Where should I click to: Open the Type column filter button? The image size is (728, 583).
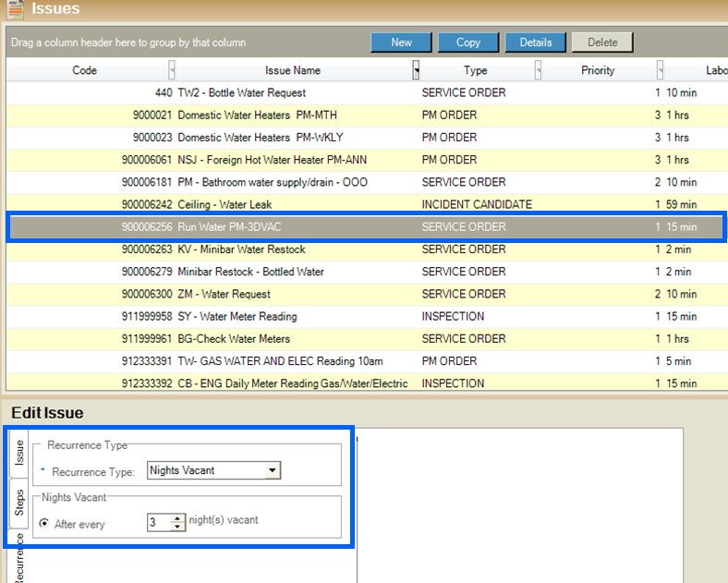pyautogui.click(x=538, y=70)
